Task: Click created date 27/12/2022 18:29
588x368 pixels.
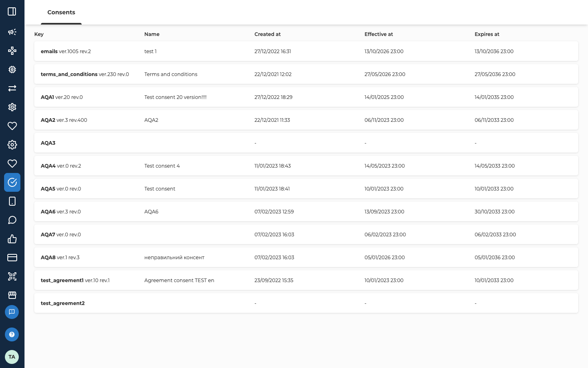Action: [x=274, y=97]
